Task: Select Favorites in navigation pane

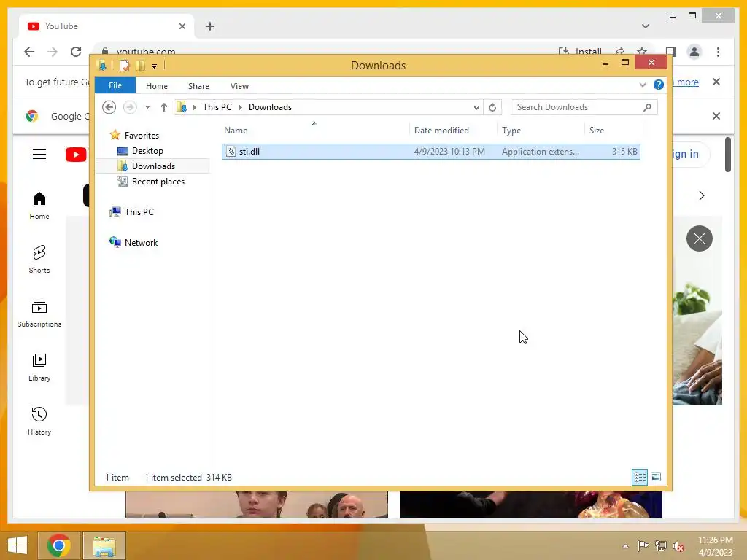Action: (x=142, y=135)
